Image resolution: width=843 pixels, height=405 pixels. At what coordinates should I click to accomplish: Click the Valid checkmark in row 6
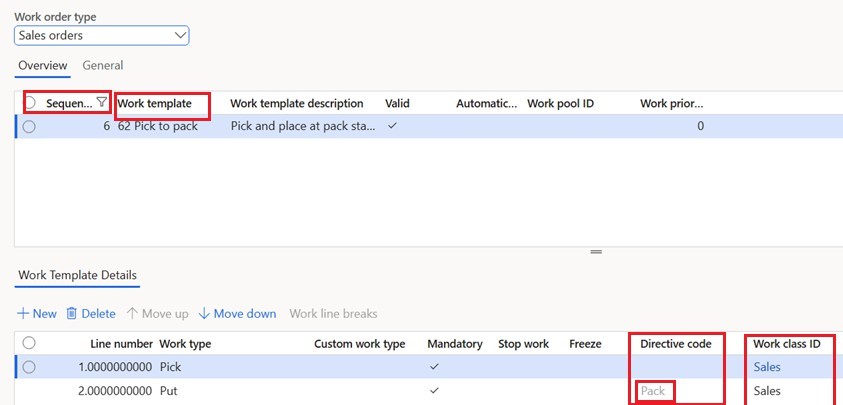point(392,127)
